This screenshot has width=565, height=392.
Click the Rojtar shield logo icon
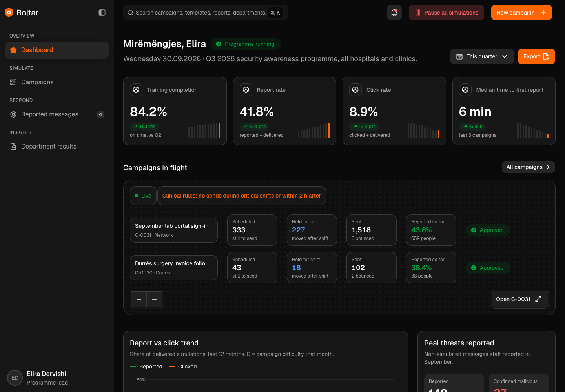9,13
